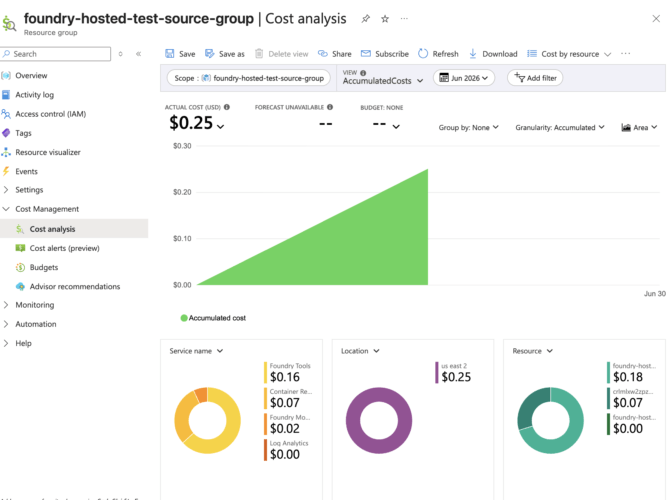This screenshot has width=670, height=500.
Task: Open the Area chart type dropdown
Action: click(639, 127)
